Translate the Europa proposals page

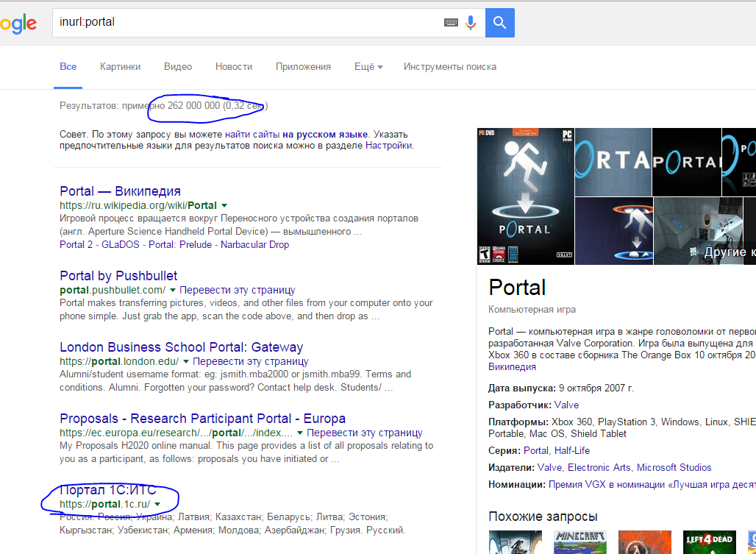pos(365,433)
